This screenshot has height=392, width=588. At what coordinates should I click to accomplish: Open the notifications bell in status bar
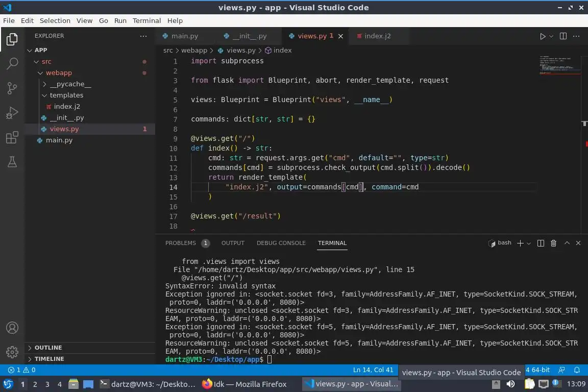pyautogui.click(x=577, y=370)
